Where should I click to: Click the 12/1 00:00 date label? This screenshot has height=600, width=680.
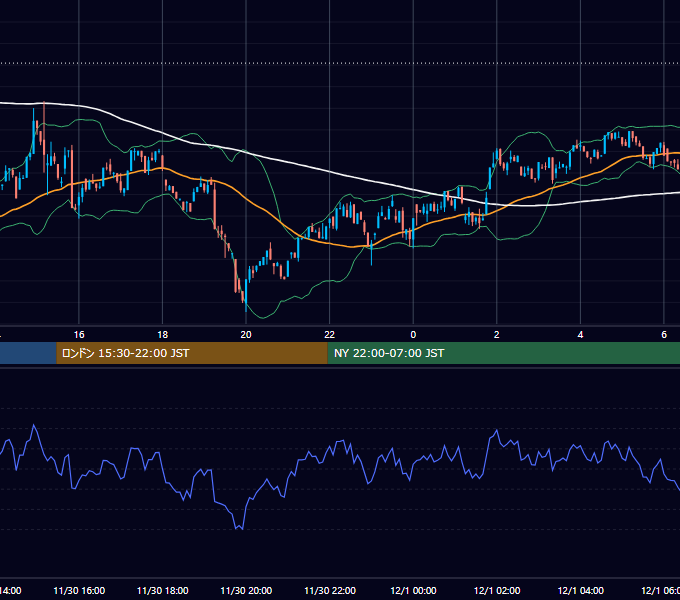(x=413, y=591)
